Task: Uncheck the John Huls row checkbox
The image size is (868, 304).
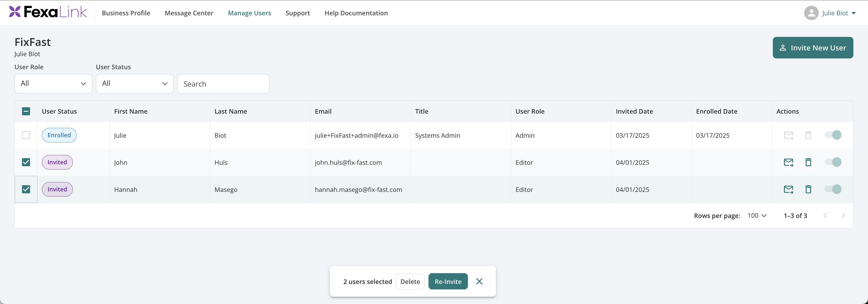Action: pos(26,162)
